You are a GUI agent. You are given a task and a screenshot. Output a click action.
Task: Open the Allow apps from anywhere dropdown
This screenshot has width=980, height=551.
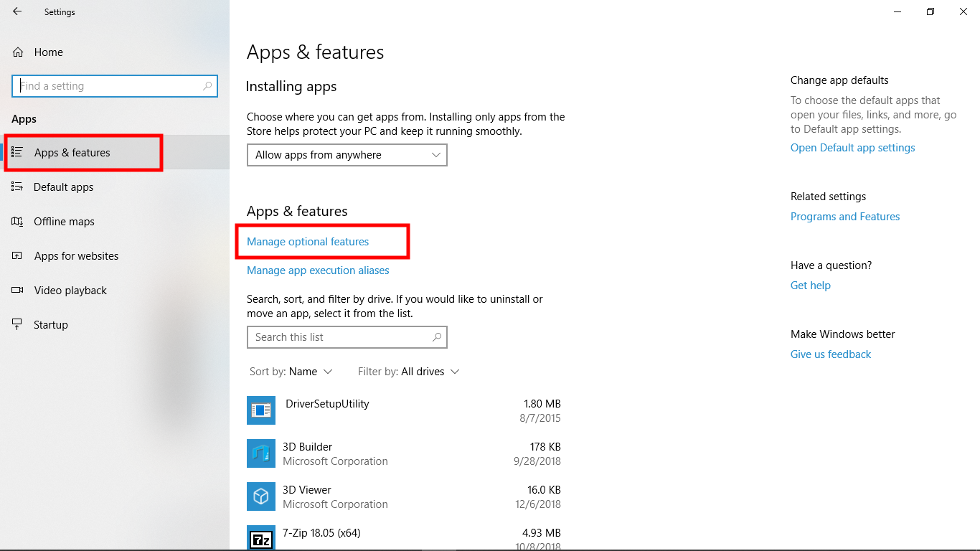(x=347, y=155)
